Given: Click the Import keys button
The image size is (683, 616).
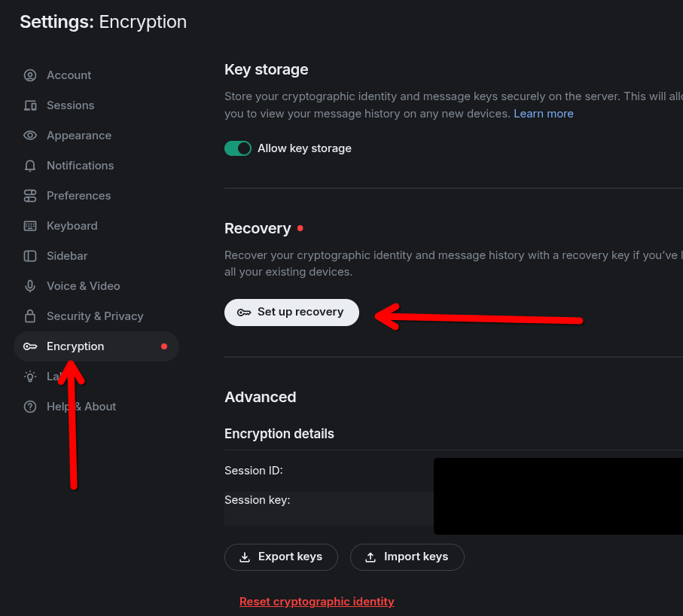Looking at the screenshot, I should [407, 557].
